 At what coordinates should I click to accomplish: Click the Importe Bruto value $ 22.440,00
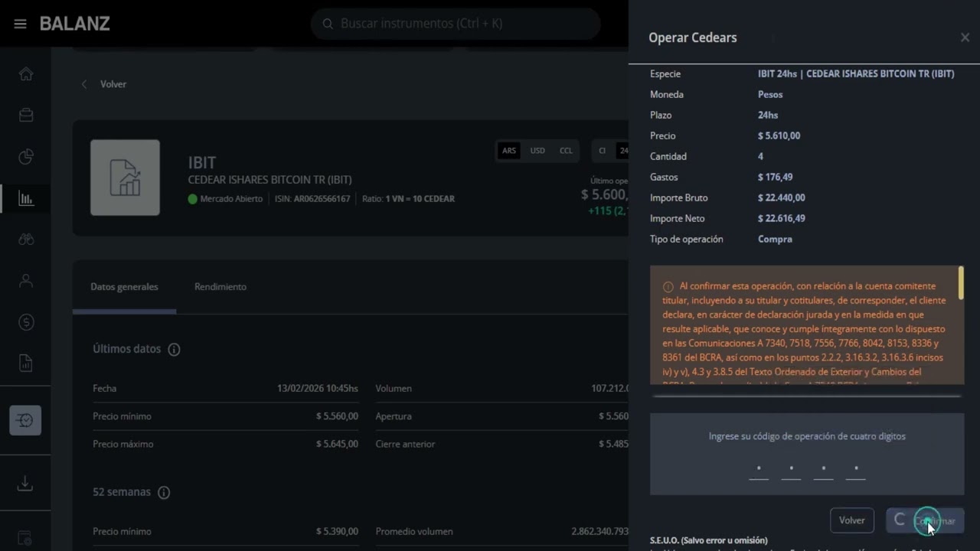[781, 198]
